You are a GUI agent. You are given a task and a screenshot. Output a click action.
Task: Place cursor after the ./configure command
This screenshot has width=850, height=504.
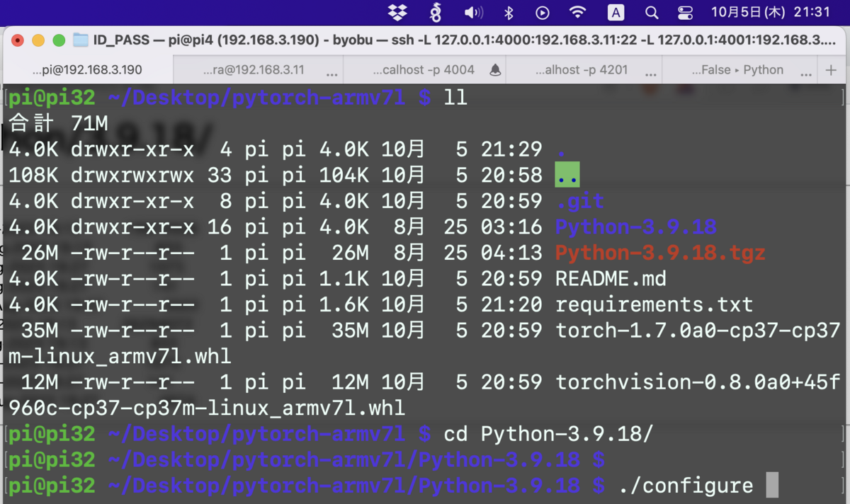[x=771, y=486]
